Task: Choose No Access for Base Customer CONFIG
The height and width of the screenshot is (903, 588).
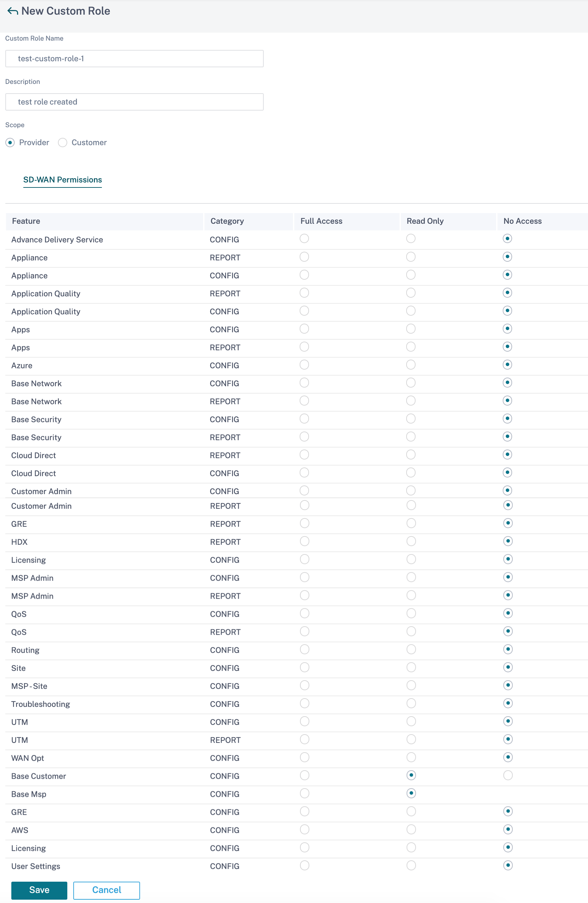Action: click(x=508, y=775)
